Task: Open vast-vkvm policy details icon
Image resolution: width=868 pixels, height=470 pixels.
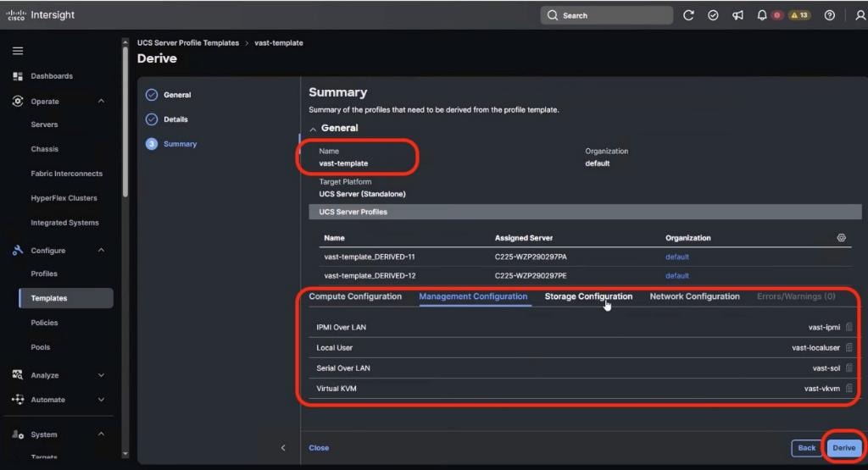Action: tap(849, 388)
